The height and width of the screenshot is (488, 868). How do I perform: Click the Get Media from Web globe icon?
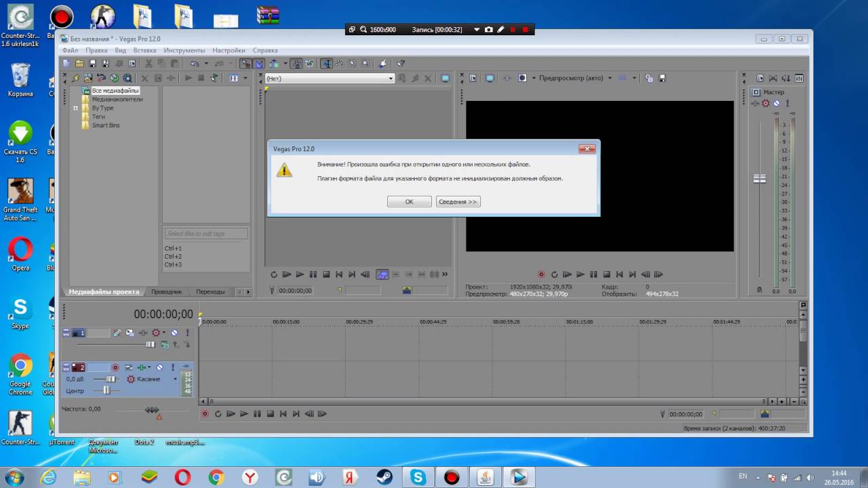coord(115,78)
